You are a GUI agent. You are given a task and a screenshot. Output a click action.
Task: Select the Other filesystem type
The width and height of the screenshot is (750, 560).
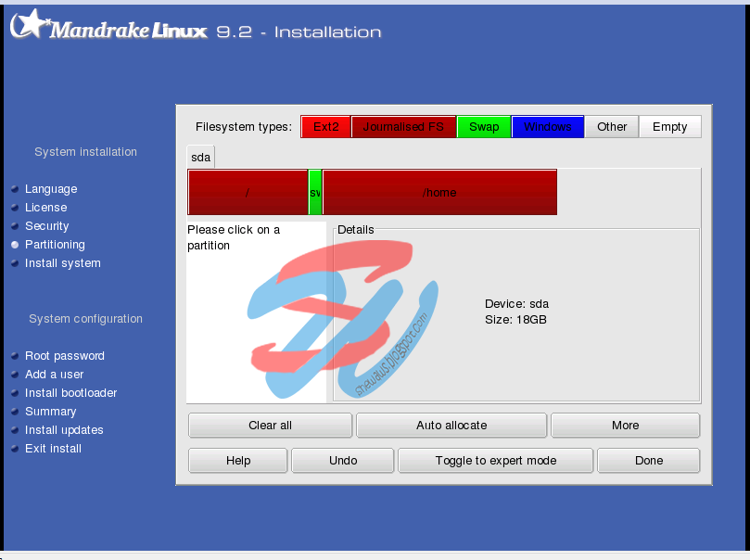pos(611,126)
